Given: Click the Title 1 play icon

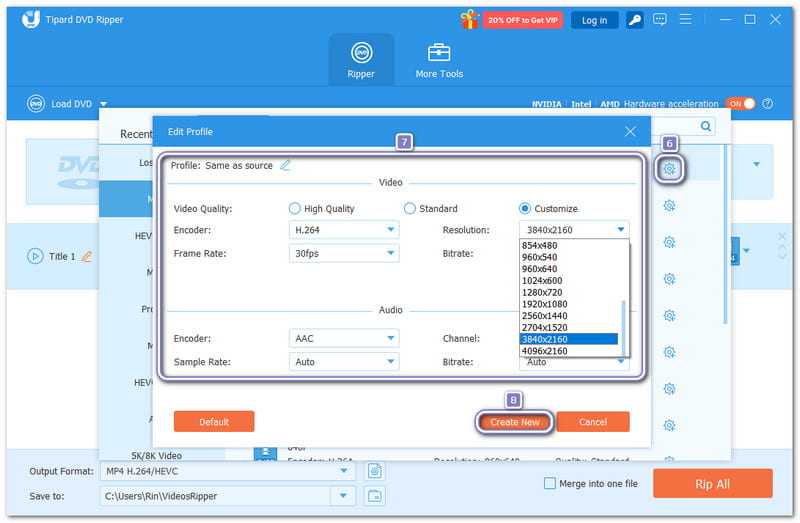Looking at the screenshot, I should pyautogui.click(x=36, y=256).
